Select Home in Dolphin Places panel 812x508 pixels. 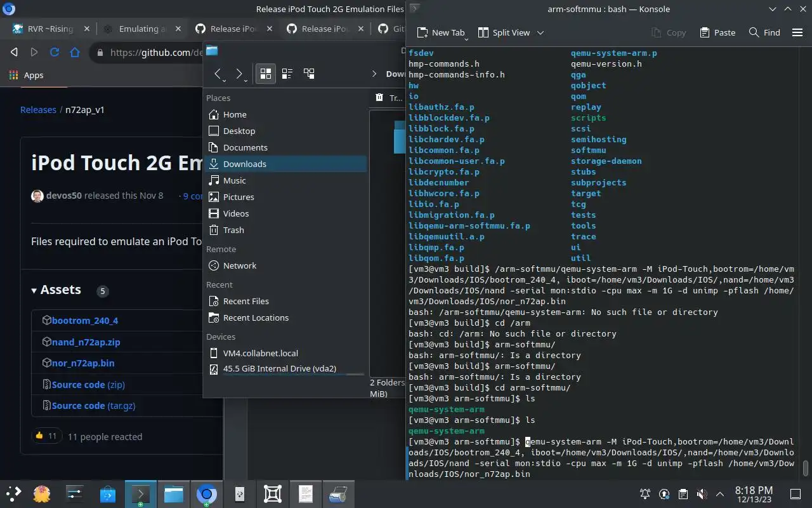click(285, 114)
